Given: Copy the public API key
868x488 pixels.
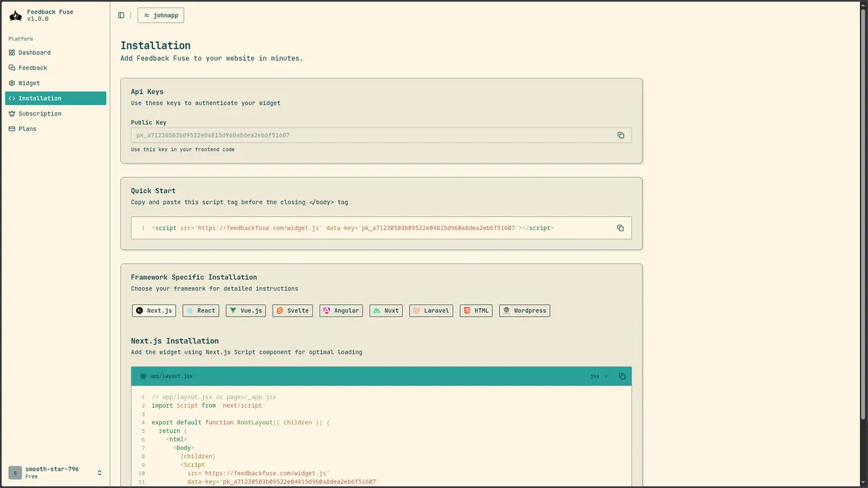Looking at the screenshot, I should pos(621,135).
